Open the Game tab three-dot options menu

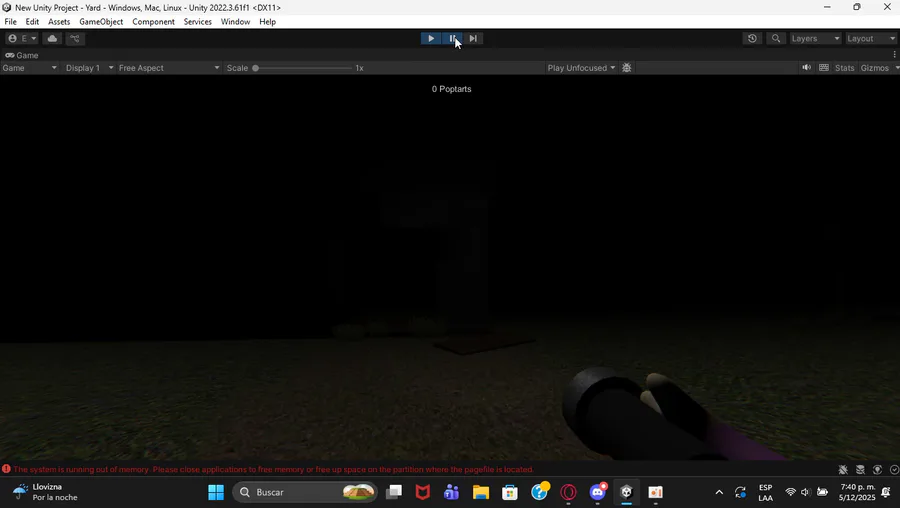pyautogui.click(x=894, y=55)
